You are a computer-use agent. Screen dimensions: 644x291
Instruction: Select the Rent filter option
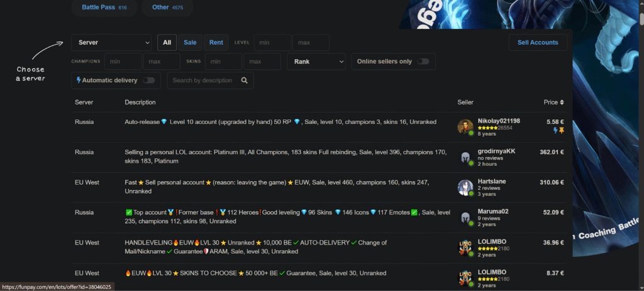click(x=216, y=43)
